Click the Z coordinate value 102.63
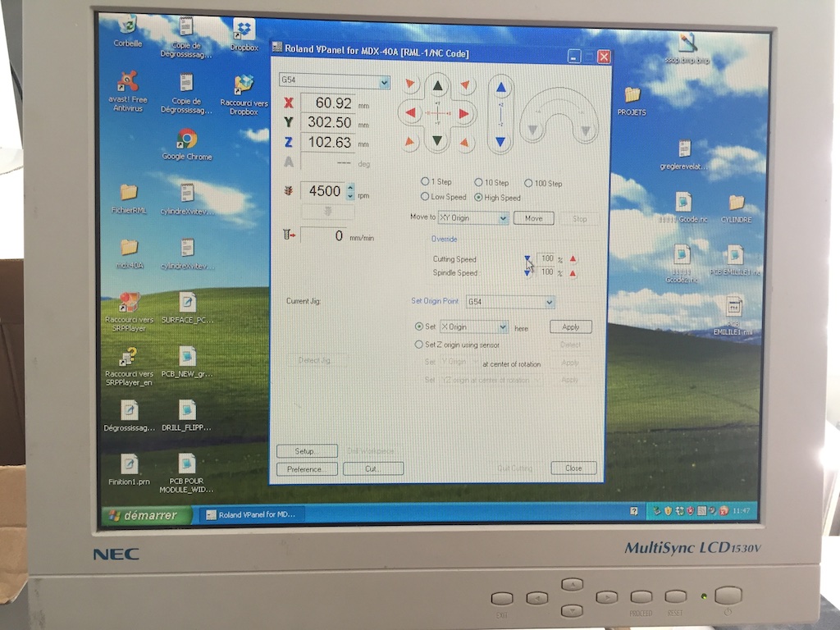 pyautogui.click(x=328, y=143)
